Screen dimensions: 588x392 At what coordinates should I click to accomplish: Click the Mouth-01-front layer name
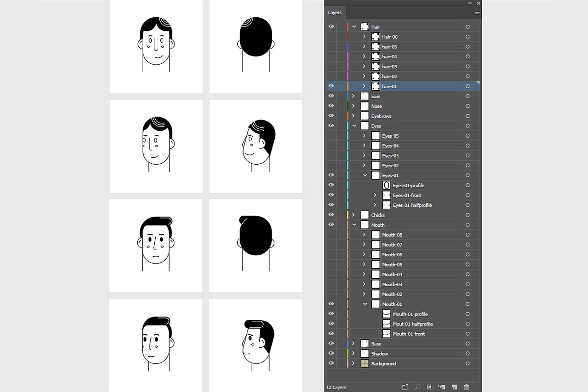(x=409, y=334)
